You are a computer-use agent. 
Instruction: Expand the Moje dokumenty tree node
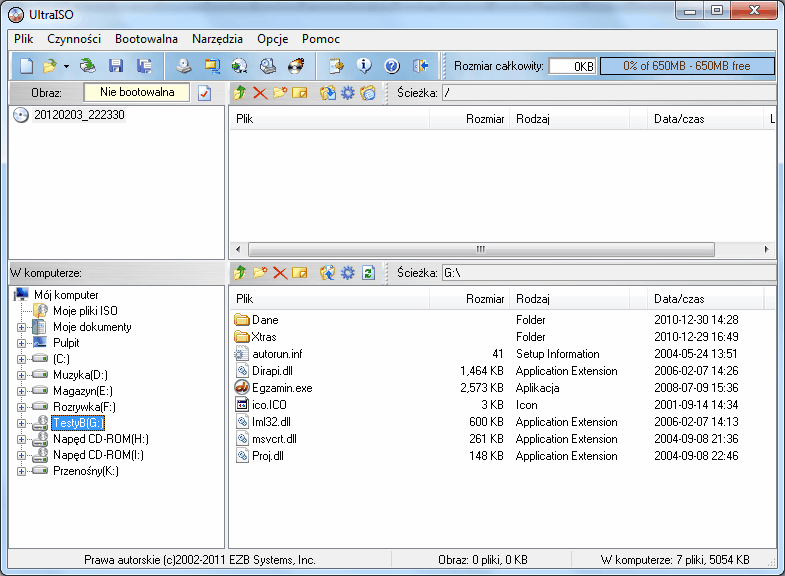(21, 327)
